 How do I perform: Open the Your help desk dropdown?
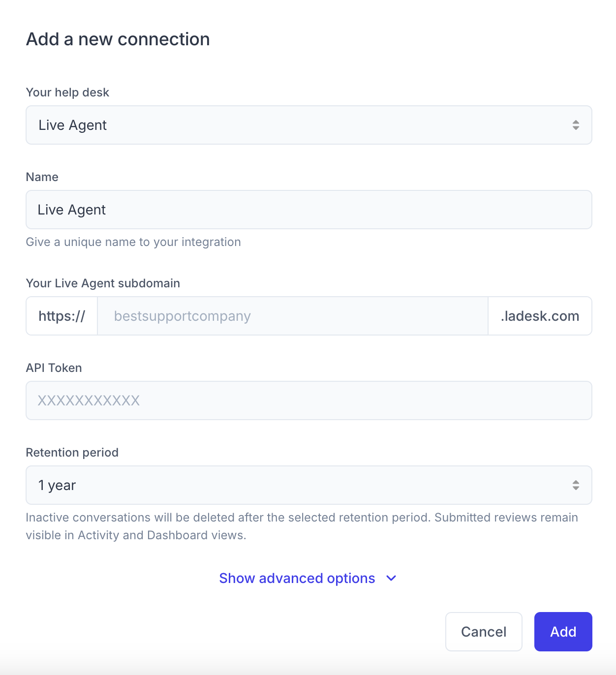309,125
